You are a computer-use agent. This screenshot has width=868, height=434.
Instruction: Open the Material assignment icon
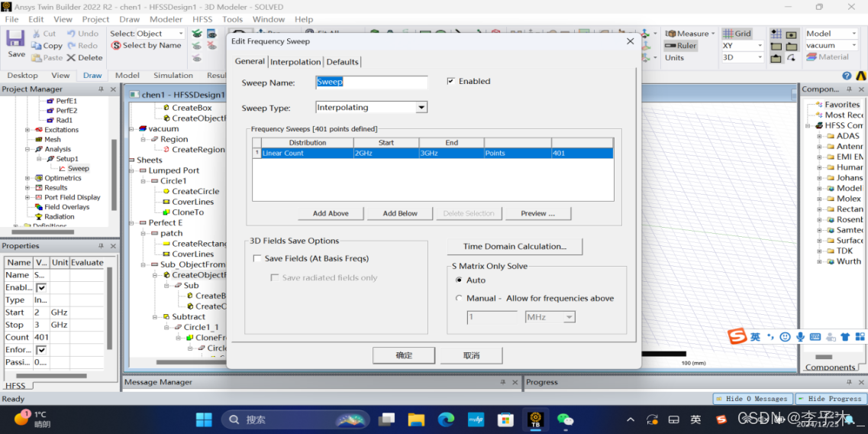tap(812, 57)
